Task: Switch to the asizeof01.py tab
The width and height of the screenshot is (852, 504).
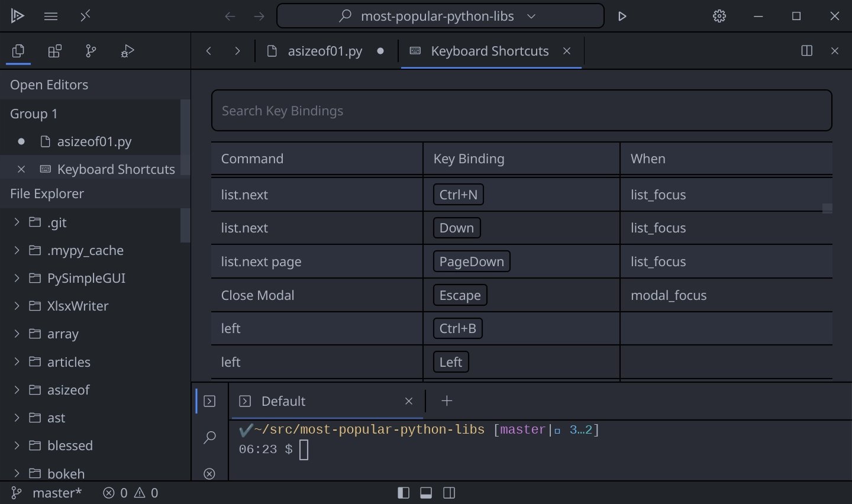Action: (x=324, y=51)
